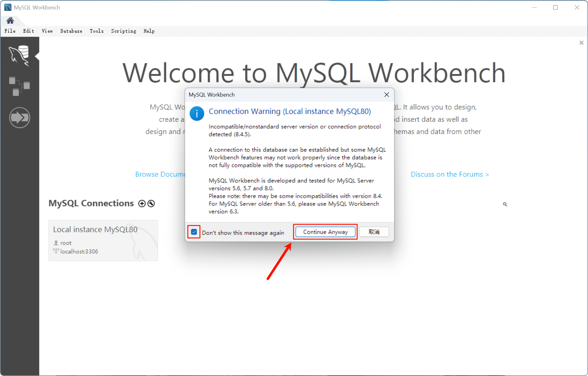Open the manage connections wrench icon
Viewport: 588px width, 376px height.
pos(151,203)
